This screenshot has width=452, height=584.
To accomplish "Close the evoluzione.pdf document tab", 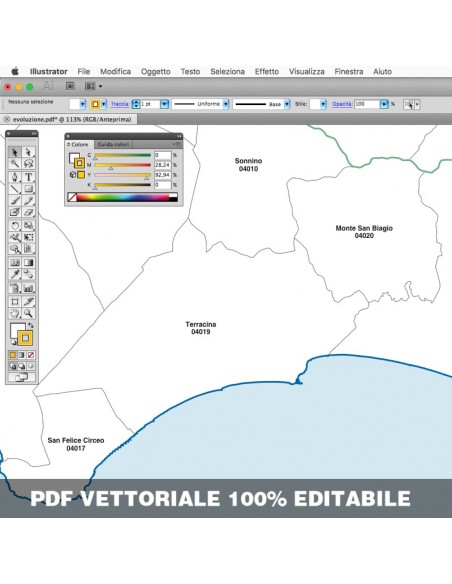I will click(6, 120).
